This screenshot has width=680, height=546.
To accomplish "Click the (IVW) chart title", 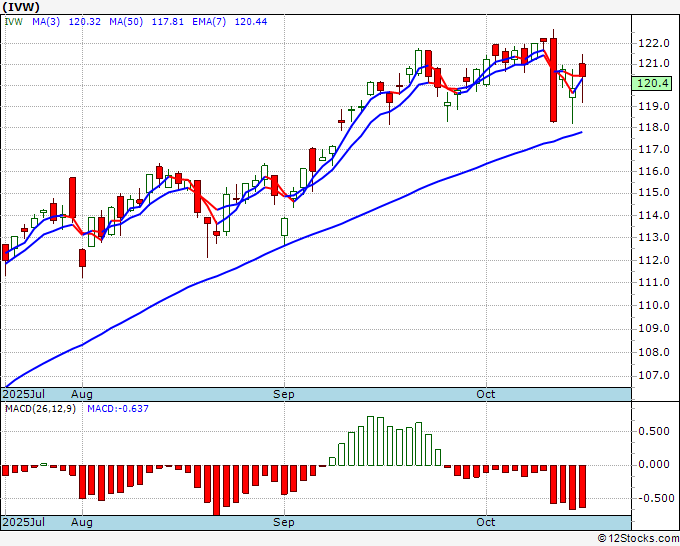I will (21, 7).
